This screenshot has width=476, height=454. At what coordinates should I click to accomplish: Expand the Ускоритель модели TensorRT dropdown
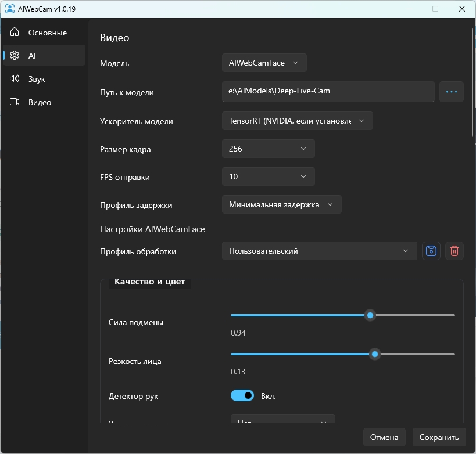point(297,121)
